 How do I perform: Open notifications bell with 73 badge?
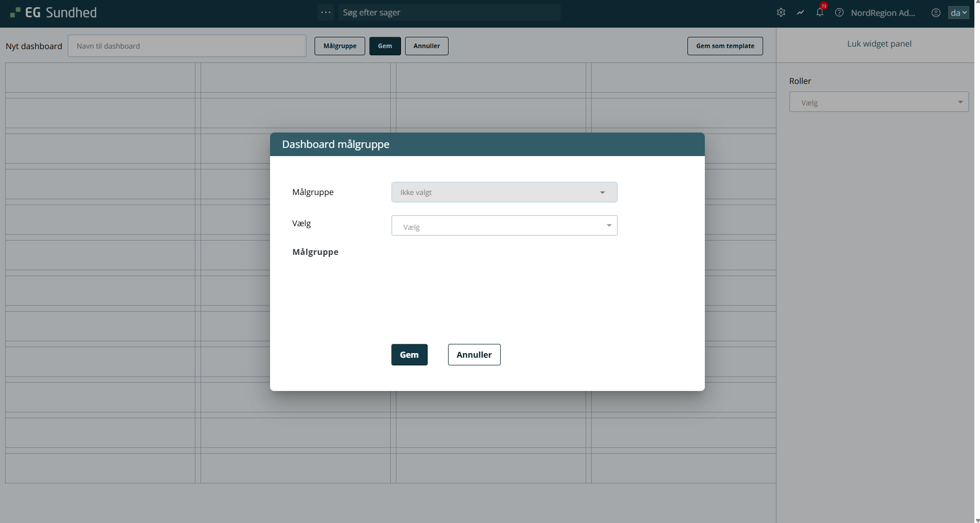[x=820, y=12]
